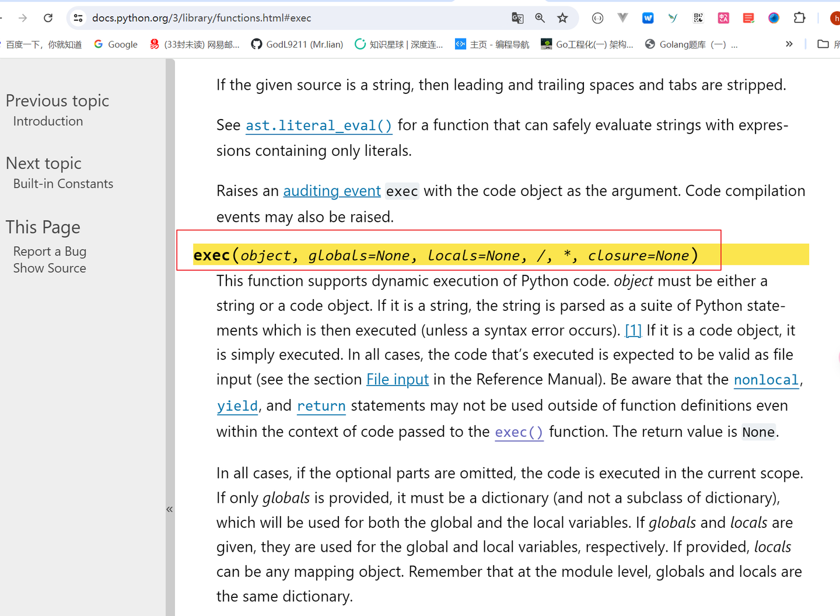Reload the page with the refresh icon
This screenshot has width=840, height=616.
coord(48,17)
